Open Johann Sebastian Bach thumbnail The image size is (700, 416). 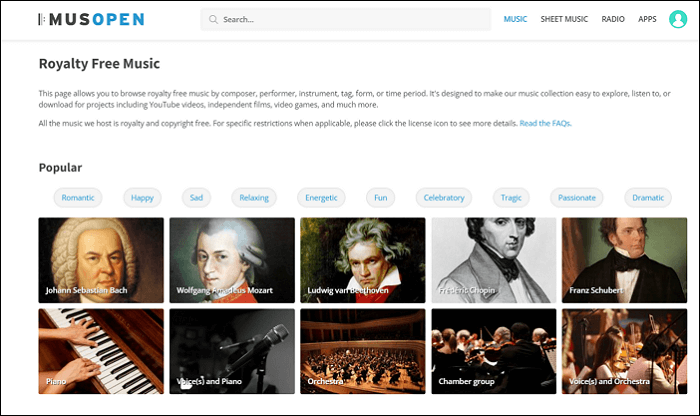click(x=101, y=260)
